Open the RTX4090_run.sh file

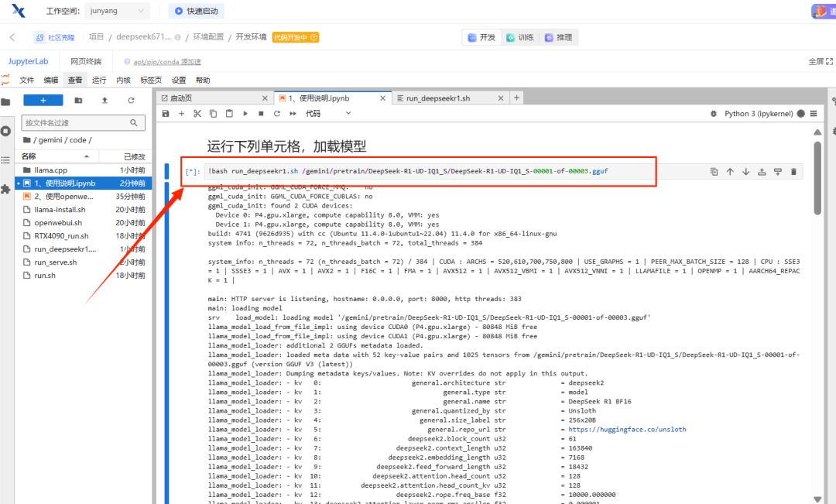(x=84, y=235)
